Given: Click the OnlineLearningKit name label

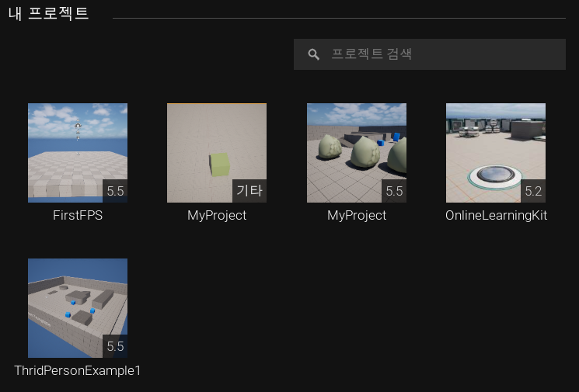Looking at the screenshot, I should click(x=496, y=215).
